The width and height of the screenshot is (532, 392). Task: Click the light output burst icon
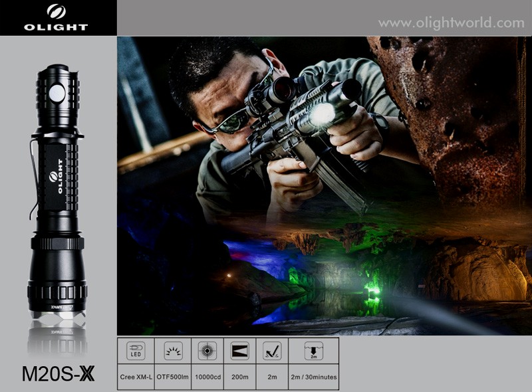[x=173, y=351]
